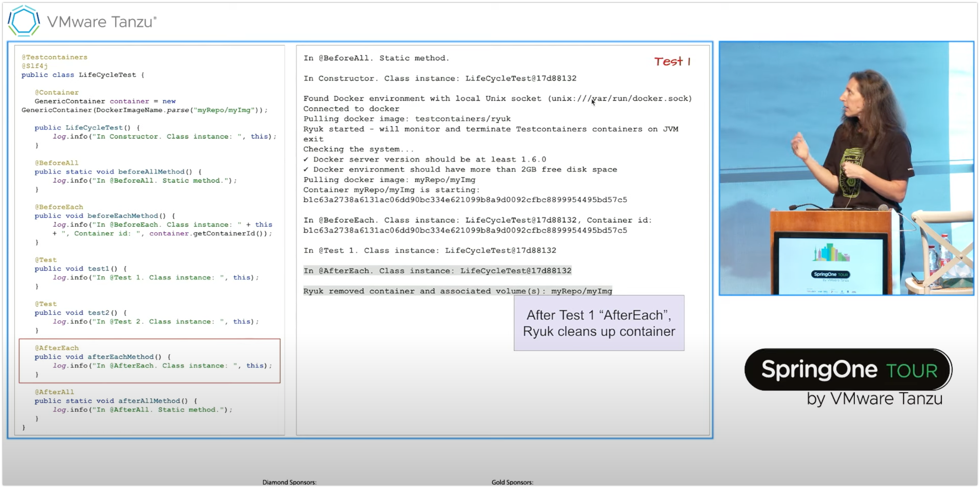
Task: Click the first checkmark before Docker server version
Action: pos(306,159)
